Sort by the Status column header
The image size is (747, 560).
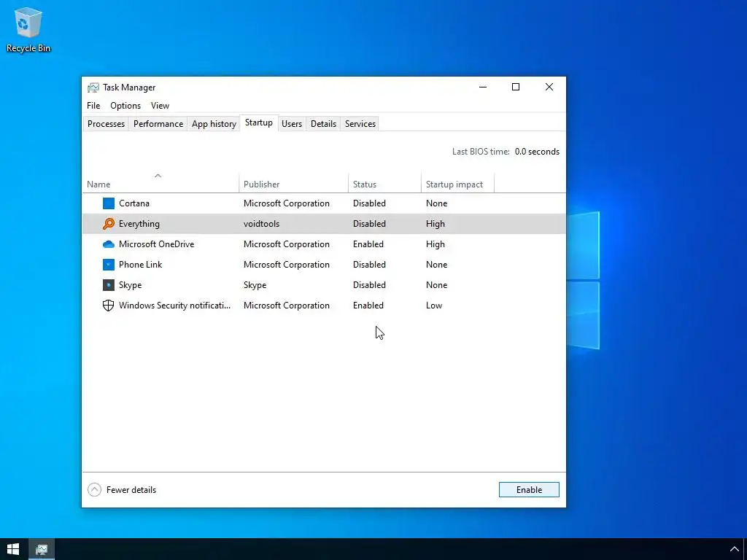(384, 184)
